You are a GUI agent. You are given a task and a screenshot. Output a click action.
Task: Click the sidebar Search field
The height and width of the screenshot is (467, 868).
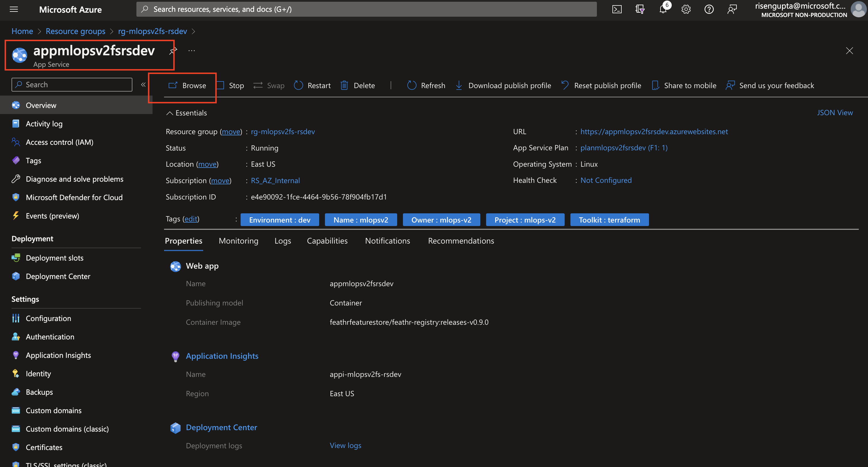coord(72,85)
